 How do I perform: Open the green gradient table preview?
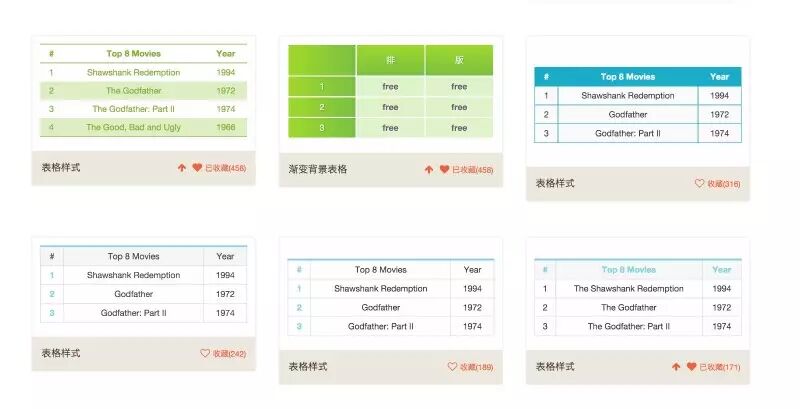coord(390,92)
